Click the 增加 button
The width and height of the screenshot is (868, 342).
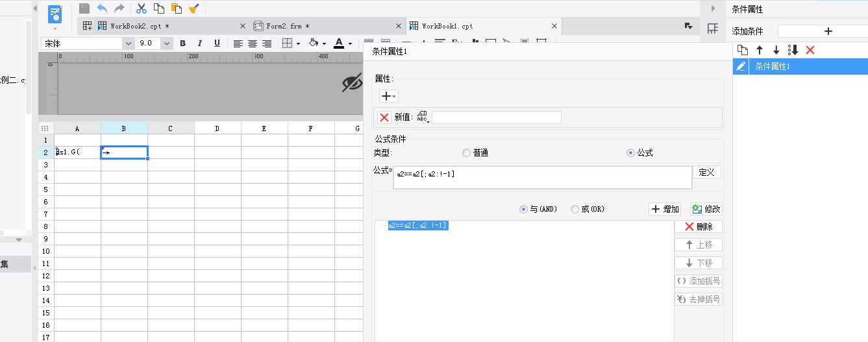(x=665, y=209)
